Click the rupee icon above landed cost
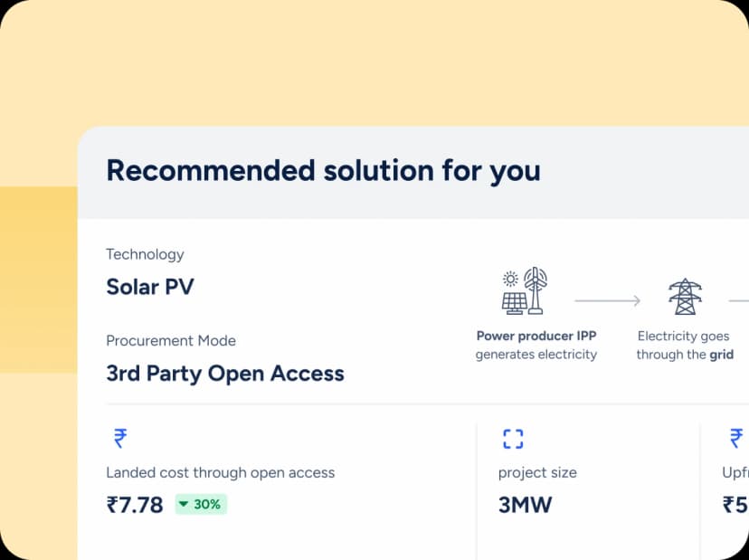 [119, 439]
